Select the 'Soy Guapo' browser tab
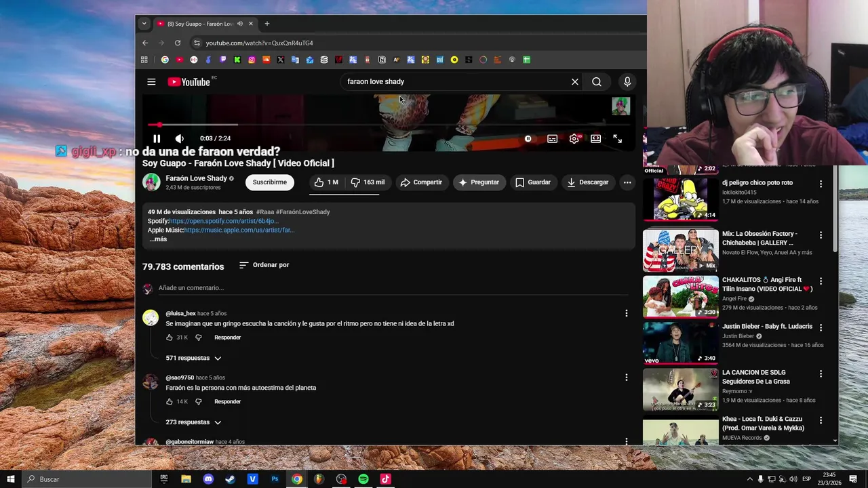868x488 pixels. pos(205,24)
